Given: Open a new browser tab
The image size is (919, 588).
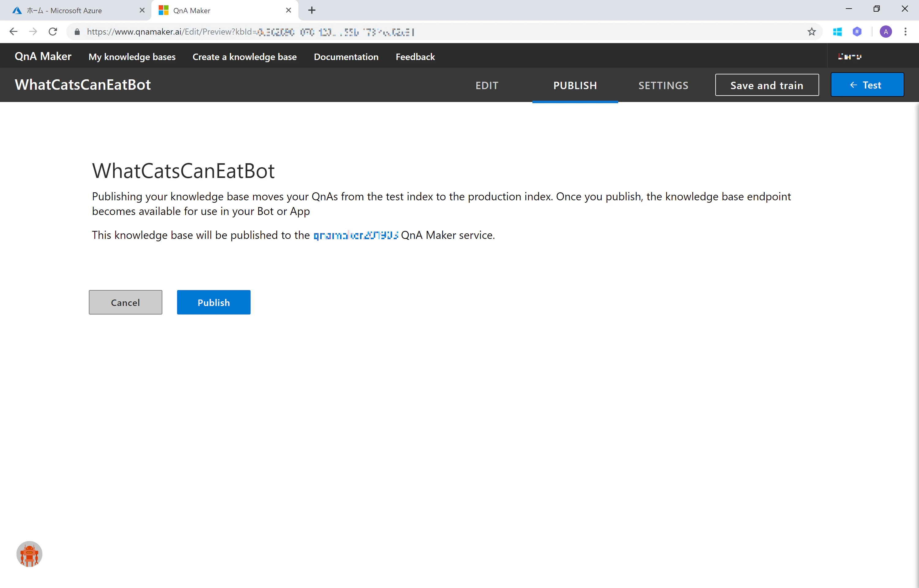Looking at the screenshot, I should pos(312,10).
